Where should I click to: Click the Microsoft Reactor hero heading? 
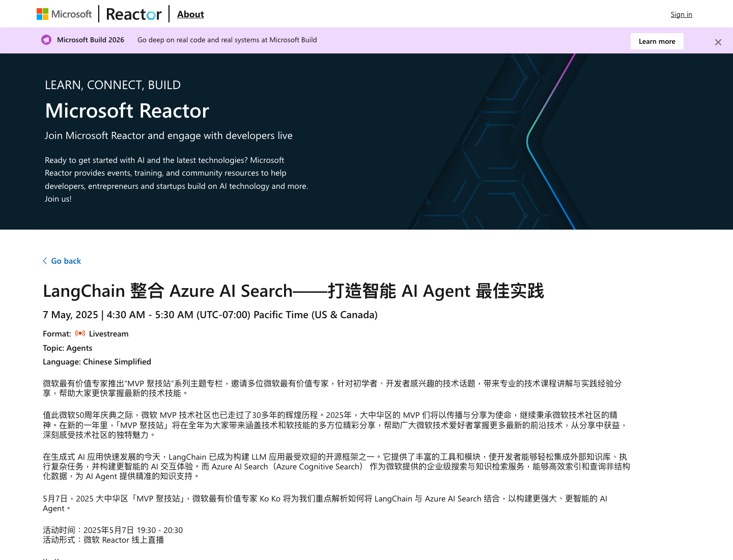(127, 110)
